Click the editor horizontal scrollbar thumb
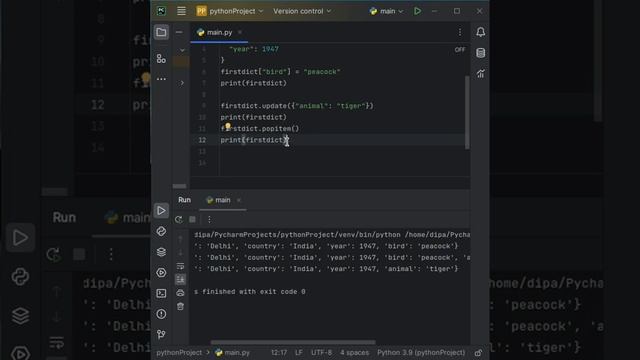Viewport: 640px width, 360px height. pos(179,186)
